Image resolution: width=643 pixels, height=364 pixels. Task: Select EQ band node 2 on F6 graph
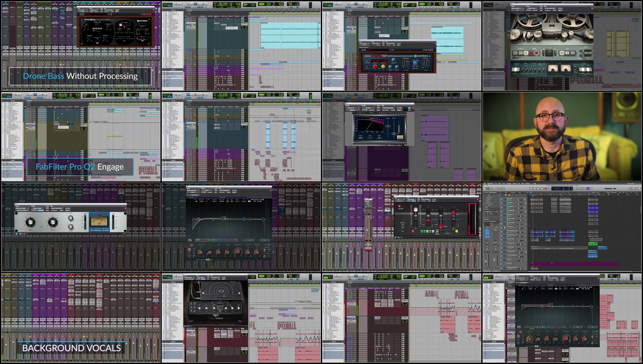[213, 219]
